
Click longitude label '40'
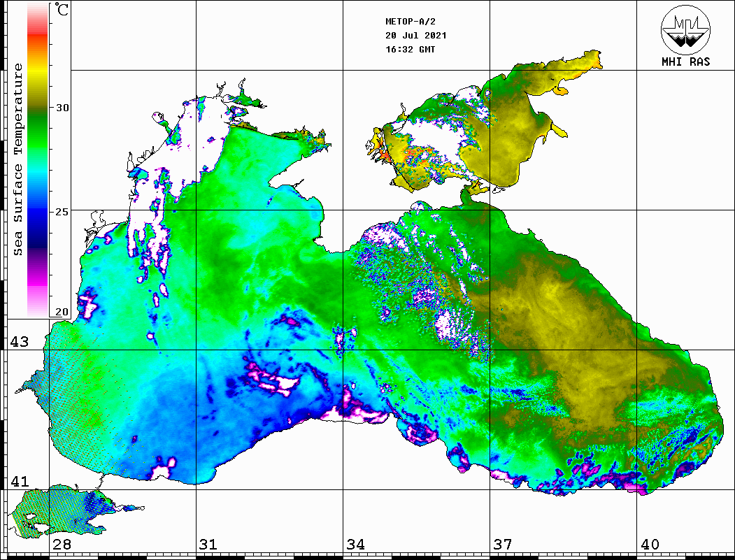pos(650,545)
